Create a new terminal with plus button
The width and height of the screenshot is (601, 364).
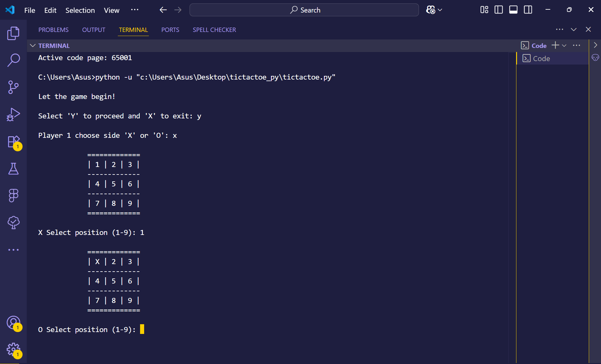(555, 45)
